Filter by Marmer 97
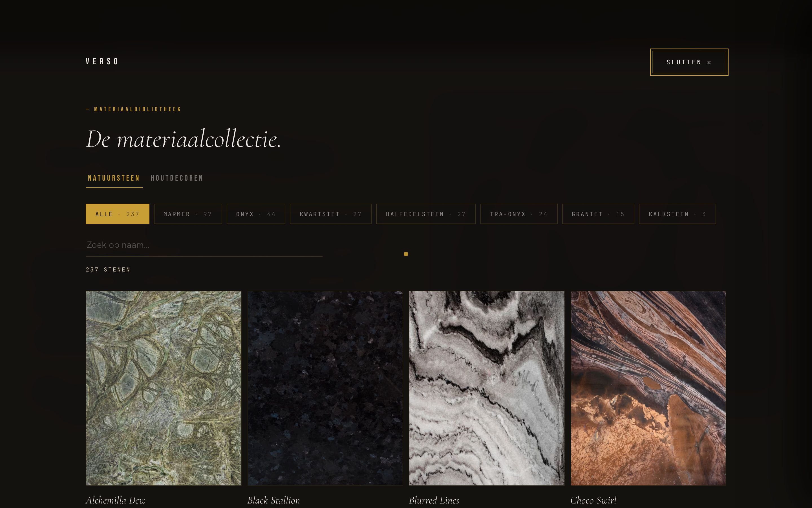The height and width of the screenshot is (508, 812). tap(188, 214)
